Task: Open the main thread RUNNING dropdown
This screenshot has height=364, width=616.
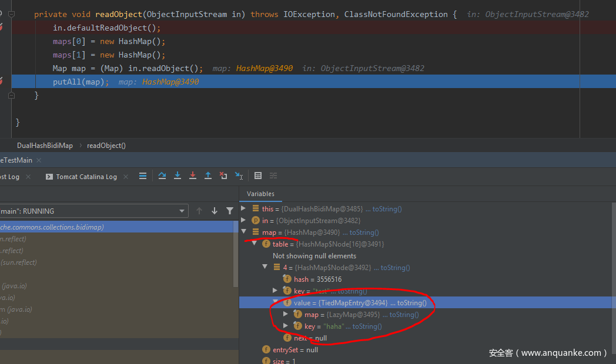Action: click(182, 211)
